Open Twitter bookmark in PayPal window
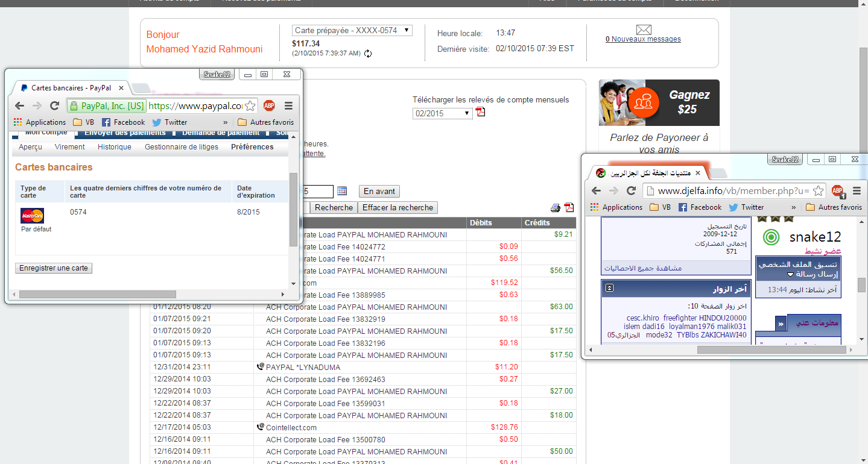Image resolution: width=868 pixels, height=464 pixels. tap(169, 122)
